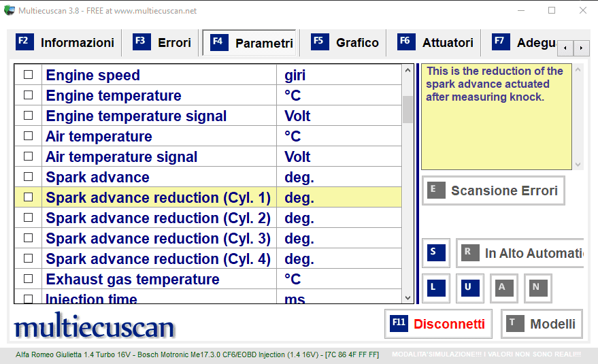Click the blue L button
This screenshot has height=364, width=598.
click(x=436, y=288)
